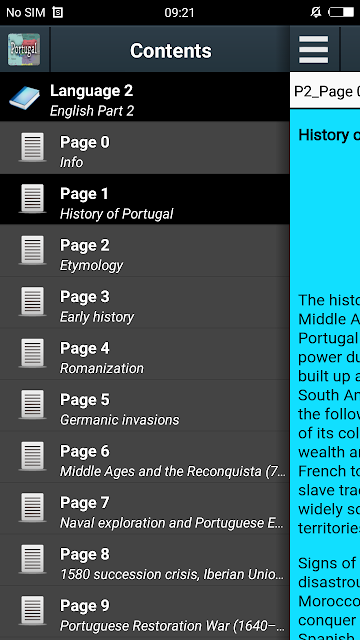Tap the Portugal app logo icon
This screenshot has width=360, height=640.
coord(24,50)
